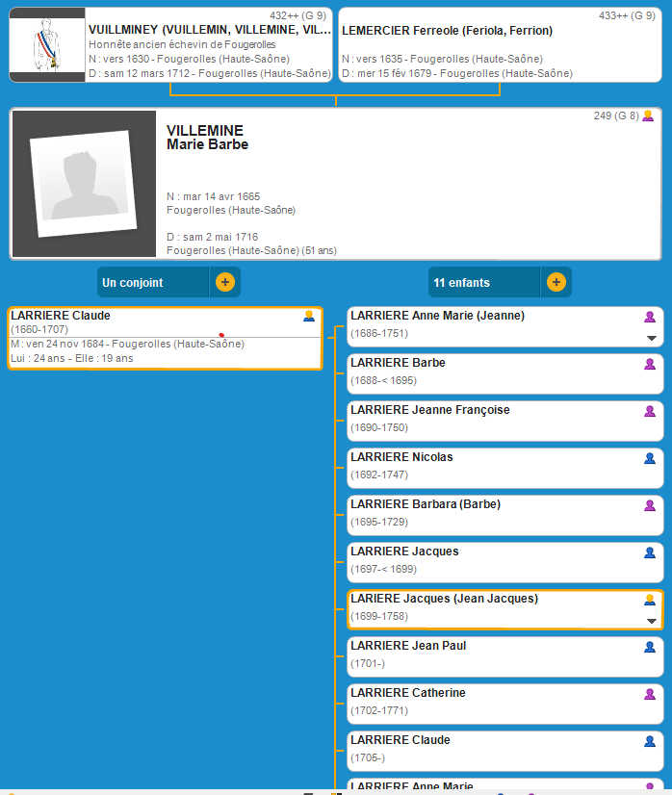Click the female icon next to LARRIERE Catherine
Image resolution: width=672 pixels, height=795 pixels.
coord(650,694)
